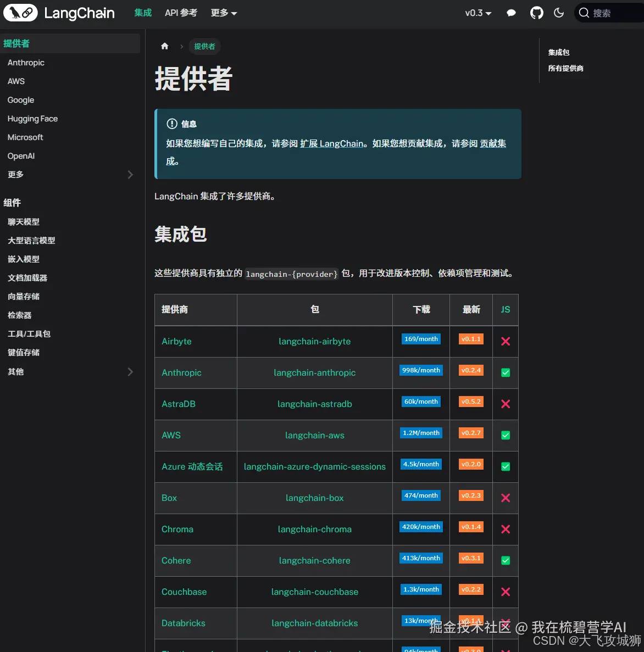Open 文档加载器 in the sidebar
The width and height of the screenshot is (644, 652).
pyautogui.click(x=27, y=278)
